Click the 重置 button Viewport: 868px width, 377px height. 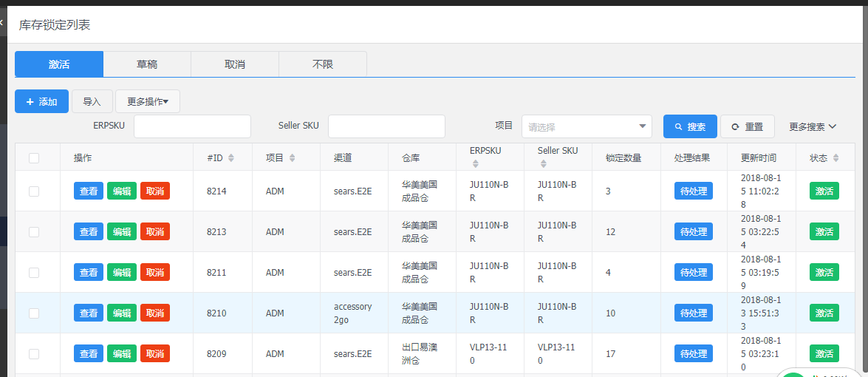748,126
